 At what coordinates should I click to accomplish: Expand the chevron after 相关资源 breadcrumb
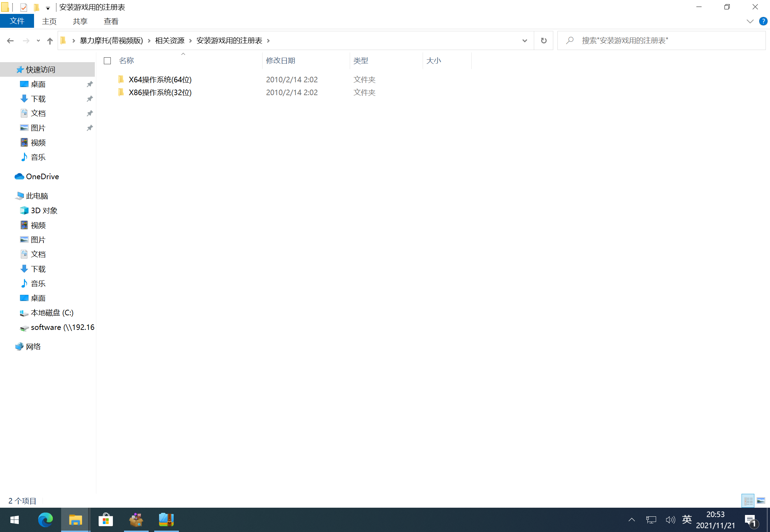(x=190, y=41)
